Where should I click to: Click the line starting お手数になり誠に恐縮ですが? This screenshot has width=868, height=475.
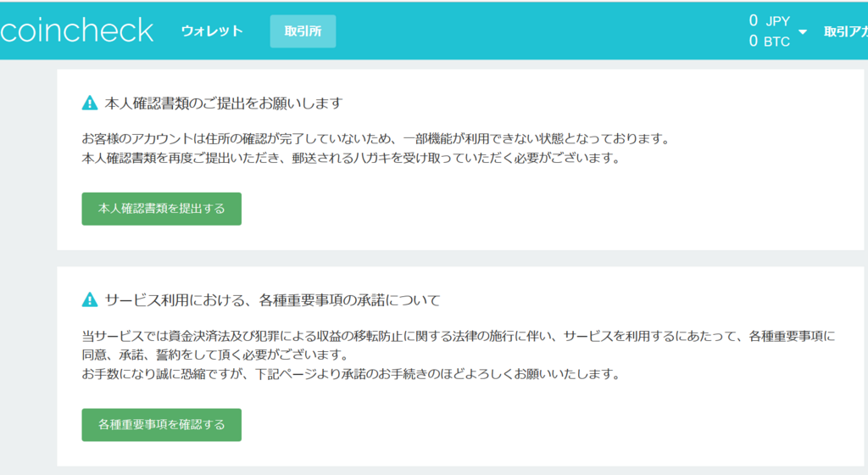pyautogui.click(x=351, y=374)
